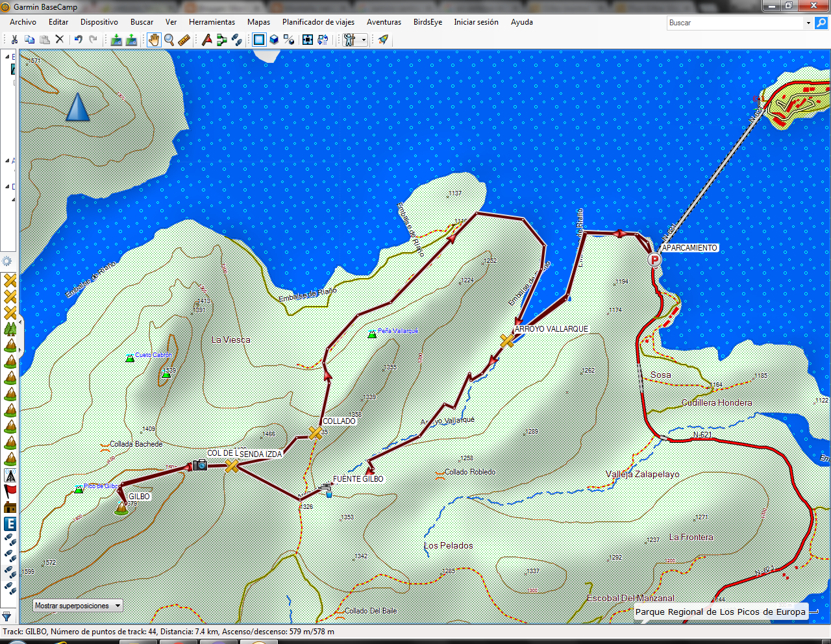The image size is (831, 644).
Task: Select the new waypoint flag tool
Action: (x=206, y=40)
